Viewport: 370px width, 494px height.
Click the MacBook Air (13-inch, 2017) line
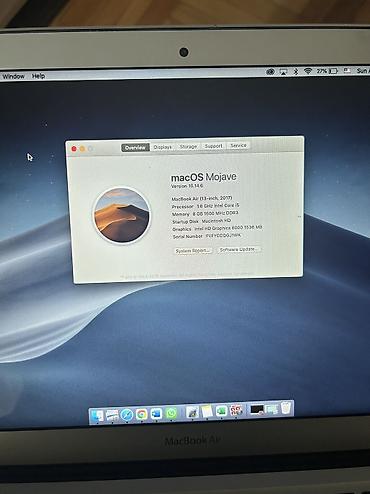202,198
